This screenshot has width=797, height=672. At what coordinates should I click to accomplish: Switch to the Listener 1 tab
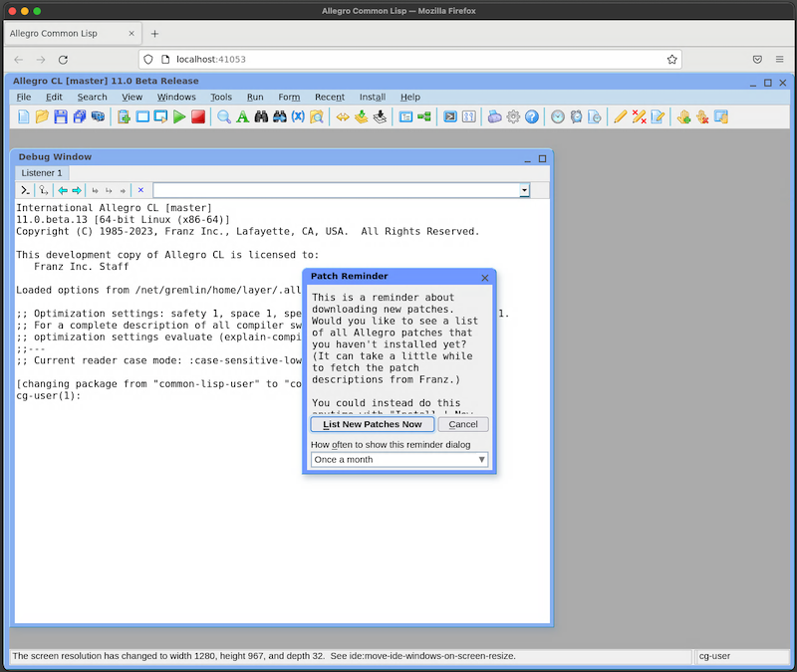[x=41, y=172]
